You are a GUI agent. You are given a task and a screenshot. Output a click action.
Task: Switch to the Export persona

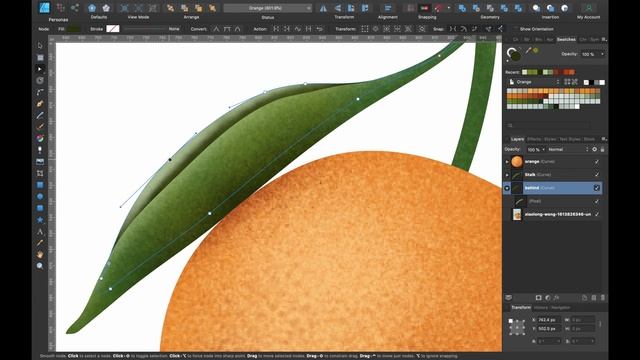74,8
